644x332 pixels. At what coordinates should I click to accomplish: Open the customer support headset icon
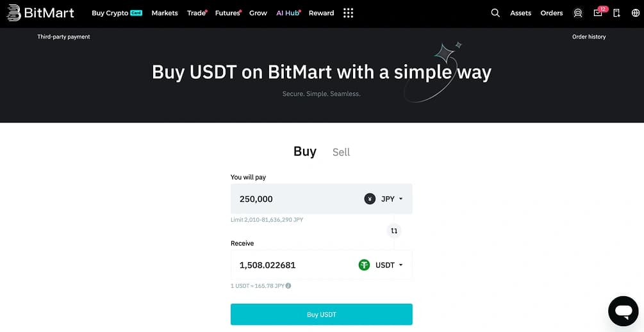[x=578, y=13]
